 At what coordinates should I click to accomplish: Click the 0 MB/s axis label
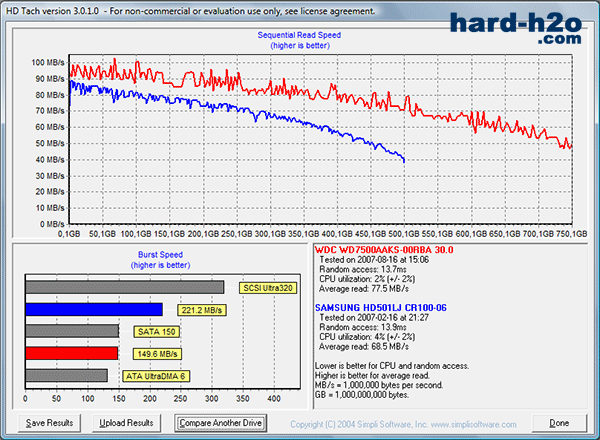[x=52, y=224]
